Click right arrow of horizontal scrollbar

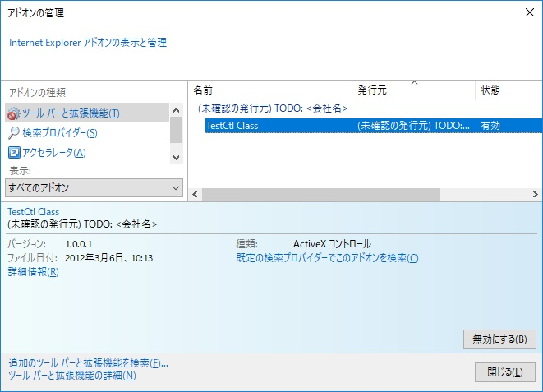point(535,194)
